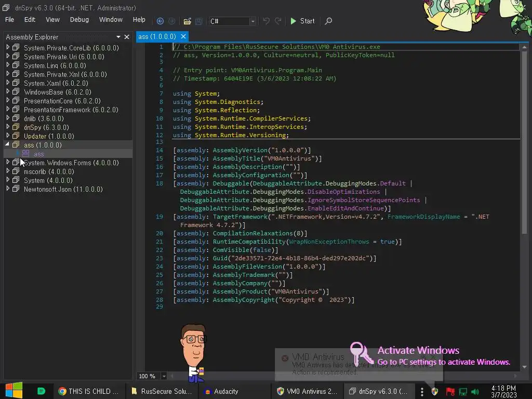This screenshot has height=399, width=532.
Task: Open the Edit menu
Action: (30, 20)
